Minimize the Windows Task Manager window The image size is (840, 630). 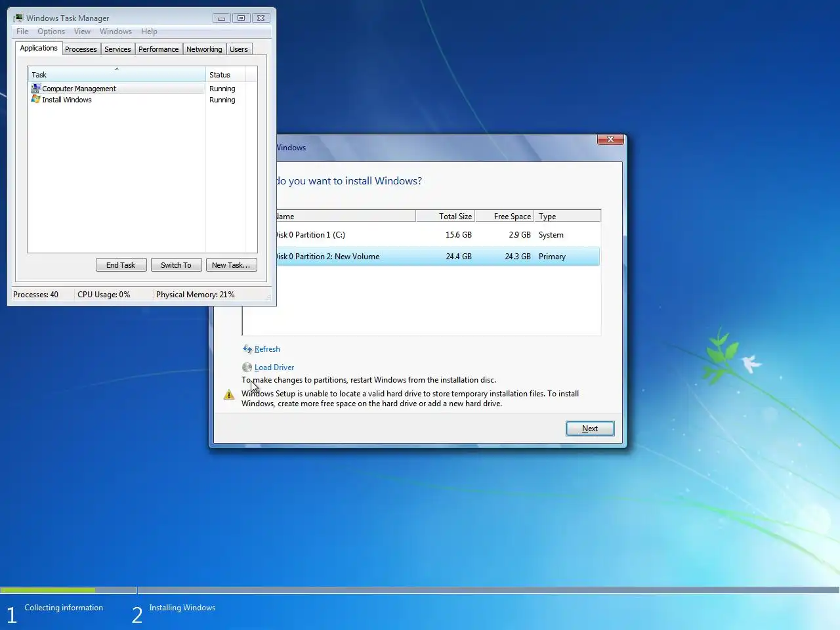222,18
